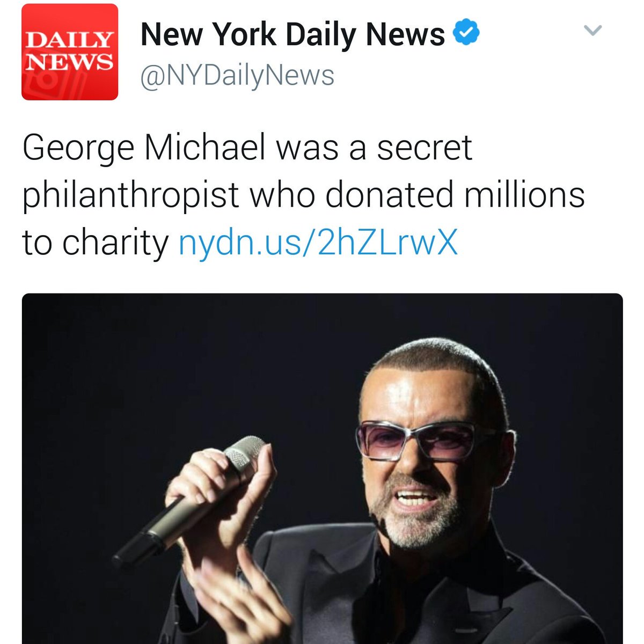Open the nydn.us/2hZLrwX link
The height and width of the screenshot is (644, 644).
pyautogui.click(x=318, y=243)
